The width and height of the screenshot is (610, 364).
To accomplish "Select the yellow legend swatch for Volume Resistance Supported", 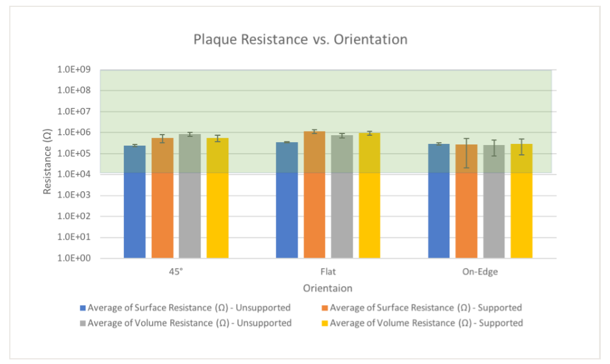I will click(324, 323).
